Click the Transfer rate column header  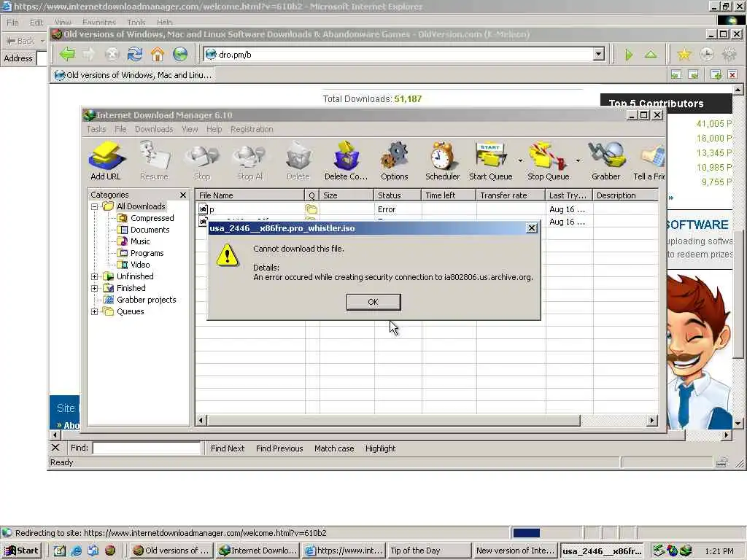(511, 195)
